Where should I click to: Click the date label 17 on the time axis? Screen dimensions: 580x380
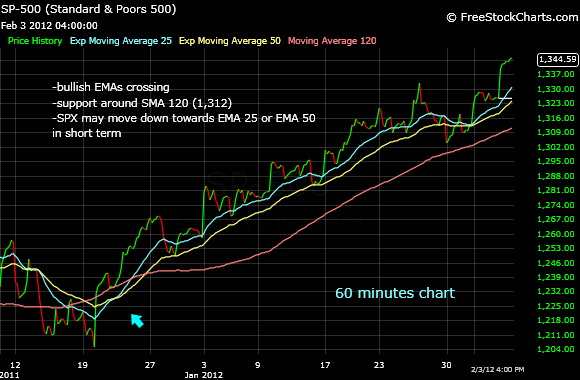click(325, 365)
